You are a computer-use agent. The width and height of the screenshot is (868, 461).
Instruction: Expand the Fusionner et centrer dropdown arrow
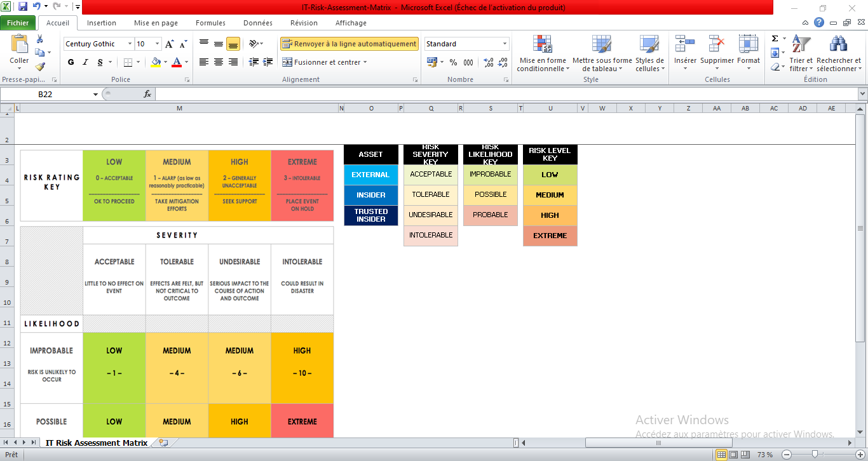(x=366, y=62)
